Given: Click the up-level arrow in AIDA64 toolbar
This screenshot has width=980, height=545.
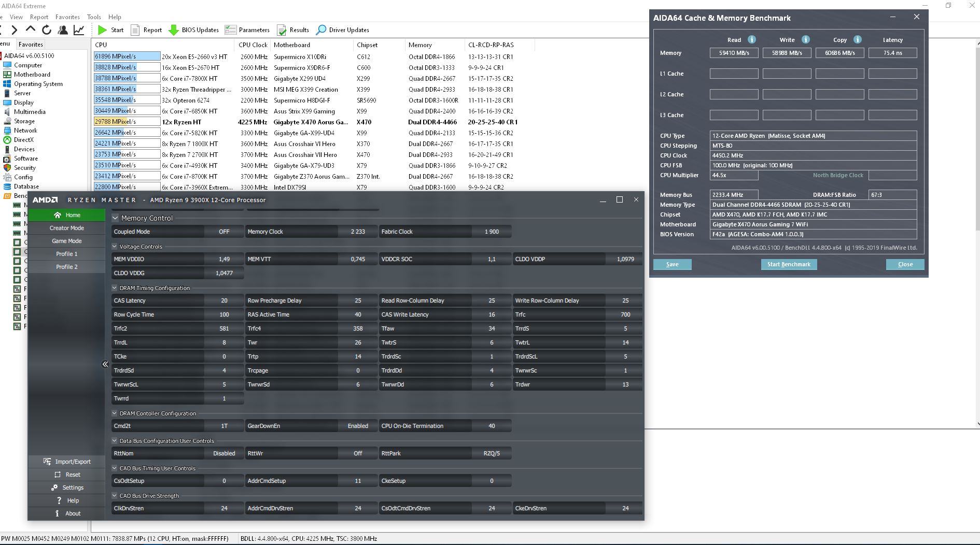Looking at the screenshot, I should point(31,30).
